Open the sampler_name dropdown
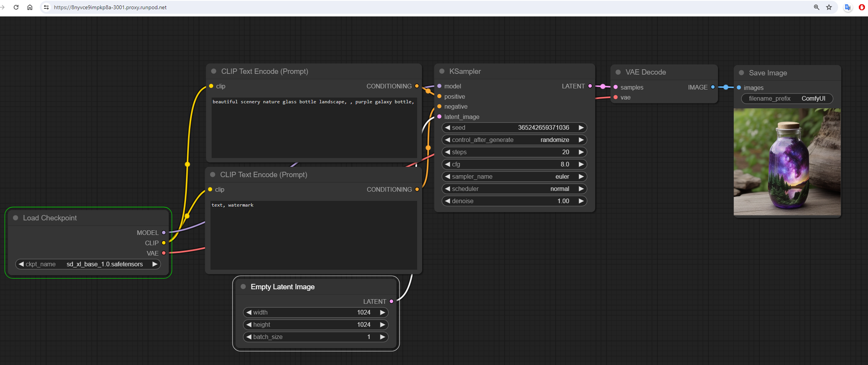Viewport: 868px width, 365px height. click(x=514, y=176)
